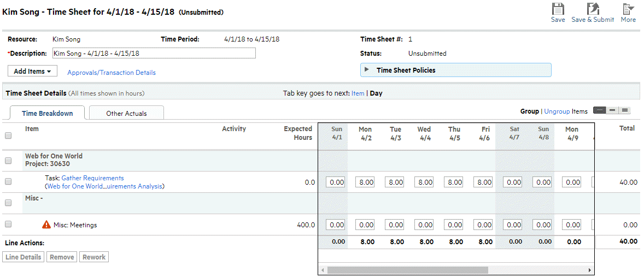Click the horizontal scrollbar right arrow
This screenshot has height=277, width=644.
click(x=590, y=270)
